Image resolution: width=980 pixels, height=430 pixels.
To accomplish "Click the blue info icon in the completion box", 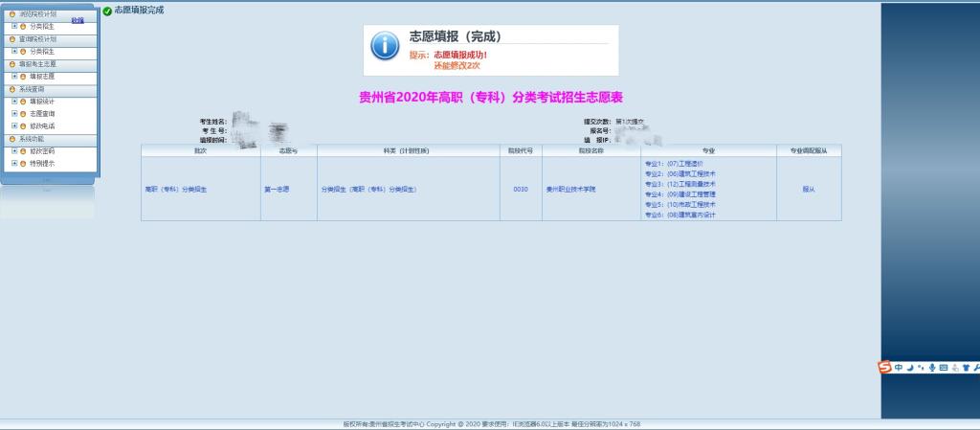I will coord(385,45).
